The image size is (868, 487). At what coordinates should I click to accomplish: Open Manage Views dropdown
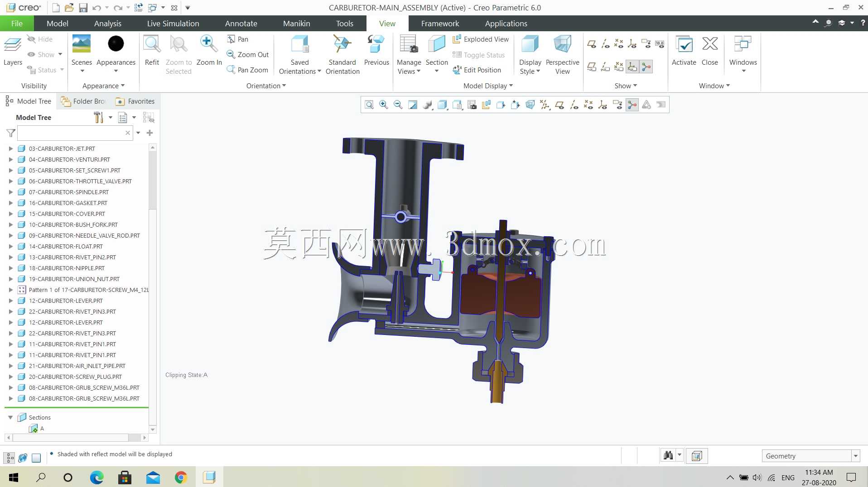(x=409, y=67)
